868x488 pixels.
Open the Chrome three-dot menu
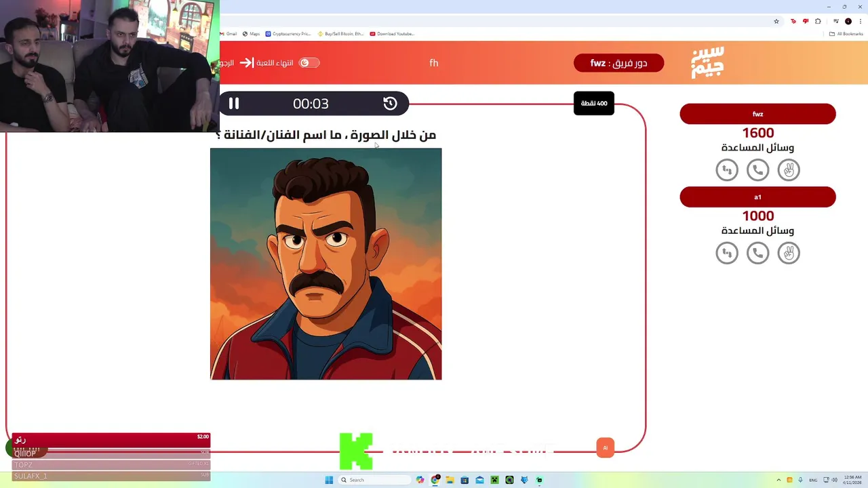pyautogui.click(x=860, y=21)
